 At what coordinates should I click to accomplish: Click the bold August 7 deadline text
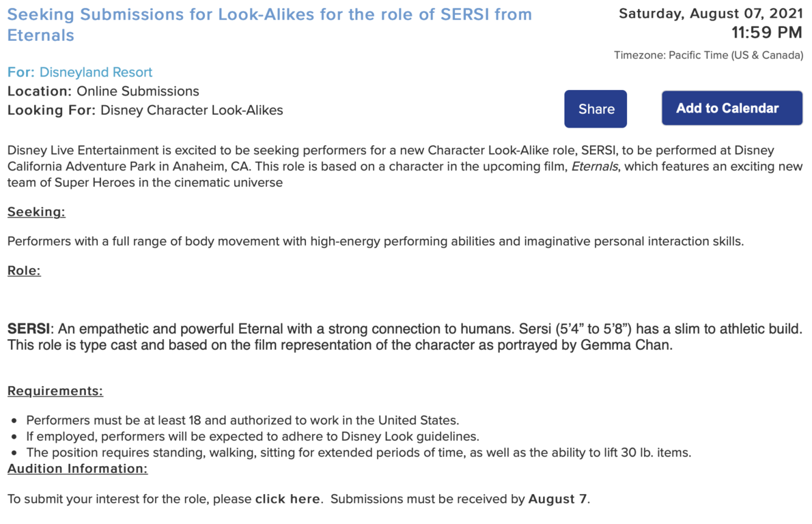click(x=558, y=499)
